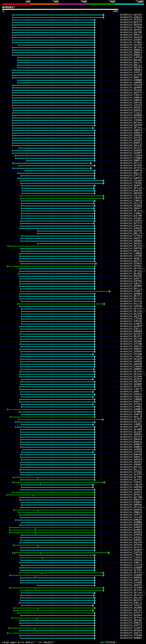
Task: Click the orange ~40% identity color bar
Action: pyautogui.click(x=45, y=4)
